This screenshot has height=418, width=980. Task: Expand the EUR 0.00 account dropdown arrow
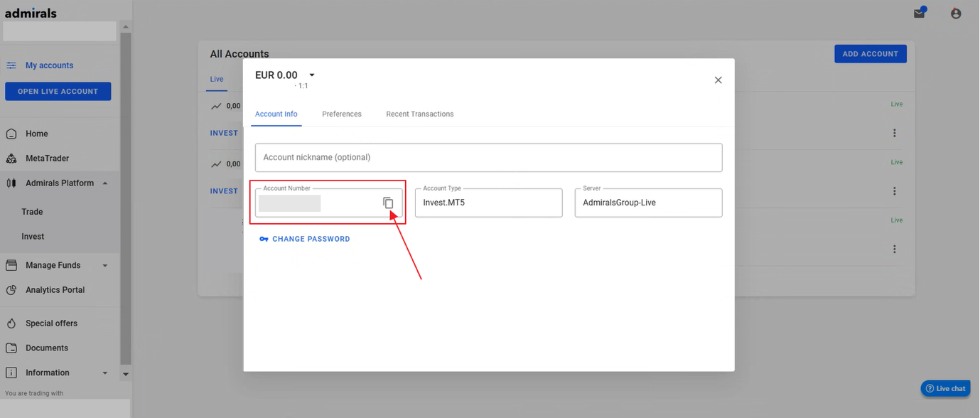pos(311,75)
